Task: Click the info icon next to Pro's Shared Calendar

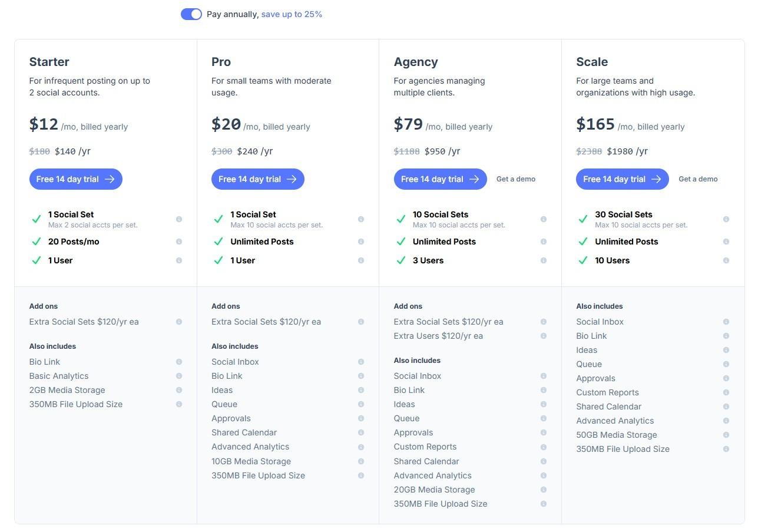Action: tap(361, 432)
